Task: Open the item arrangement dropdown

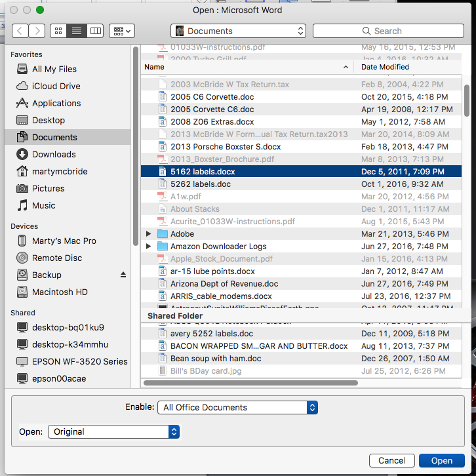Action: point(122,31)
